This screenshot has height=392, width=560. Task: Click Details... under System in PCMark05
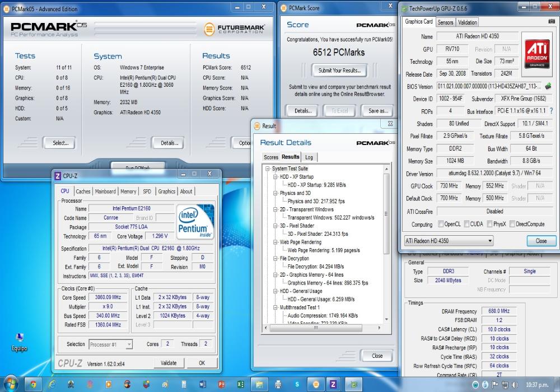tap(169, 143)
